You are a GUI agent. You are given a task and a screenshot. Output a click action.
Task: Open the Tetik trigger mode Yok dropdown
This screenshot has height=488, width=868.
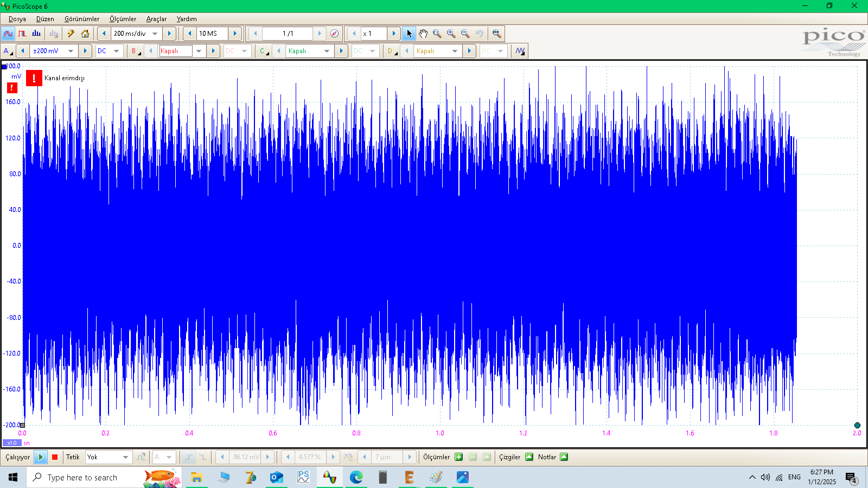(x=125, y=457)
